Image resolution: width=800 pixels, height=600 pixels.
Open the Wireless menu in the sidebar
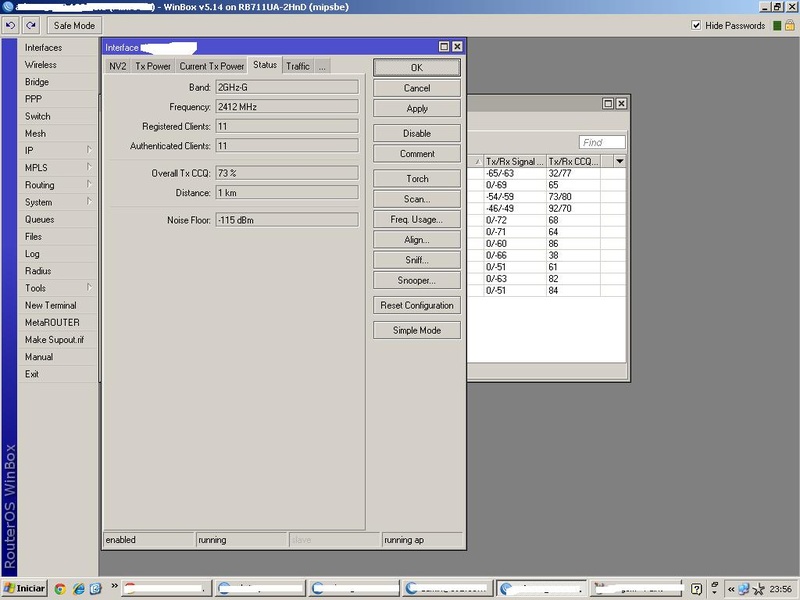point(41,65)
